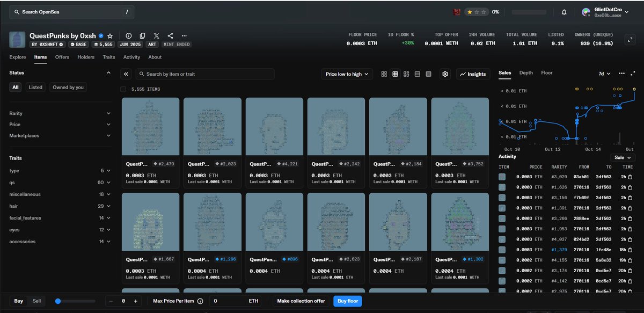Go to the About tab
The image size is (644, 313).
(155, 57)
